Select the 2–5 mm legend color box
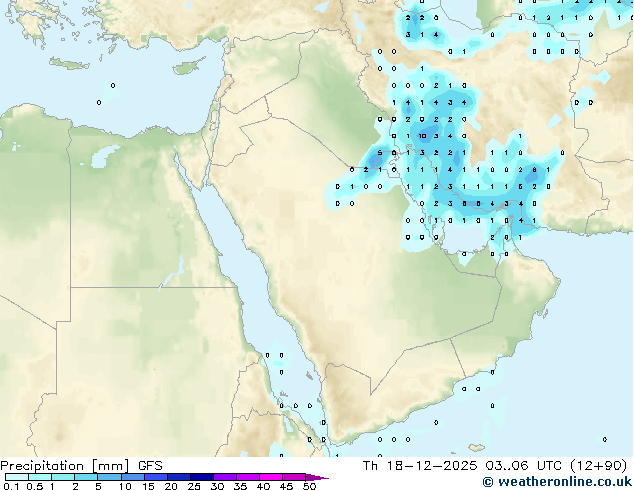This screenshot has width=634, height=490. click(86, 477)
